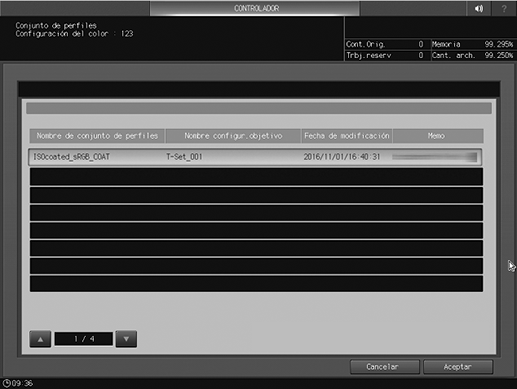Click the Configuración del color : 123 text

click(x=74, y=34)
